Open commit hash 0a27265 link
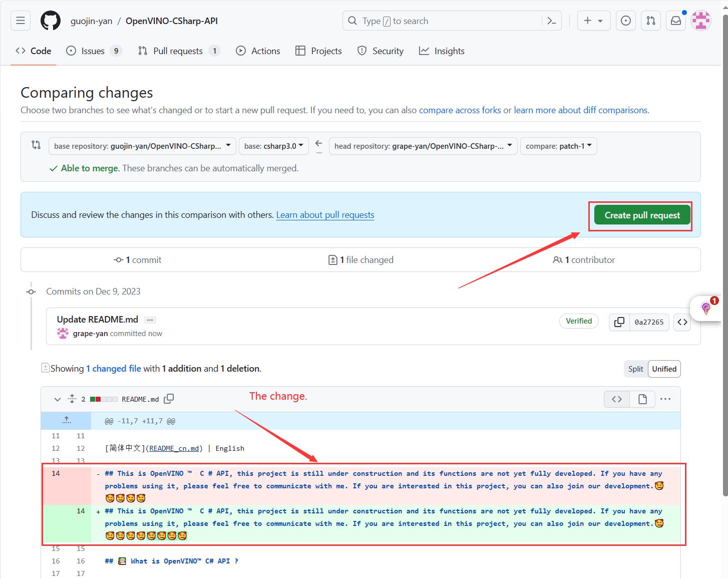This screenshot has height=579, width=728. (649, 322)
